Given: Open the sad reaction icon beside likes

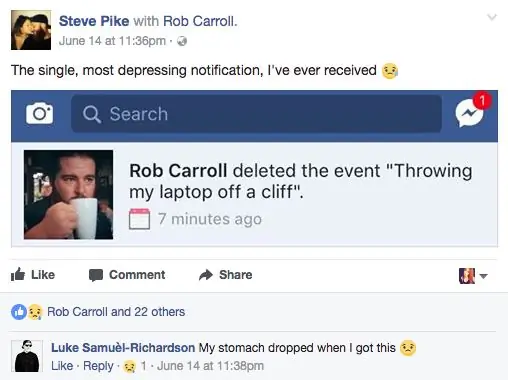Looking at the screenshot, I should tap(35, 312).
